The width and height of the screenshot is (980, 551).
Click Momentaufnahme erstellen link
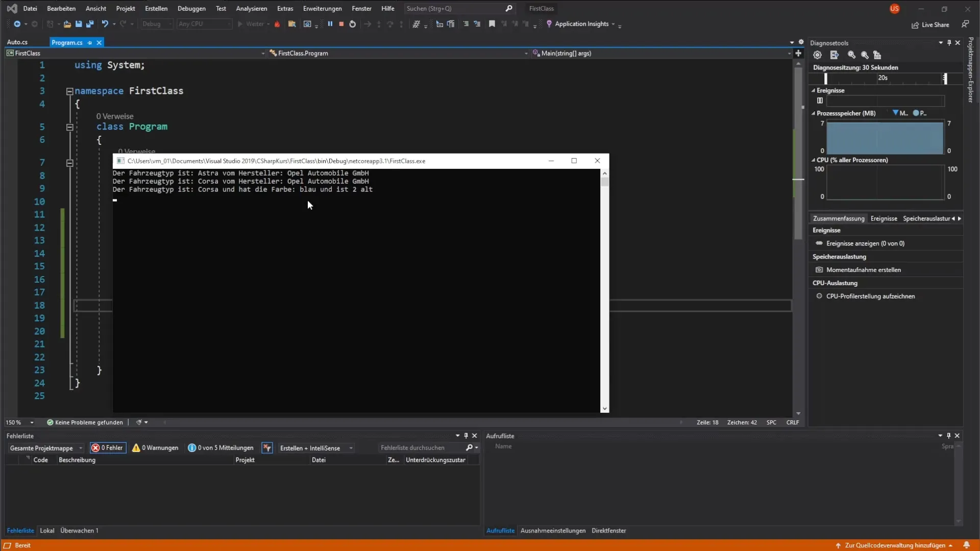[x=864, y=270]
